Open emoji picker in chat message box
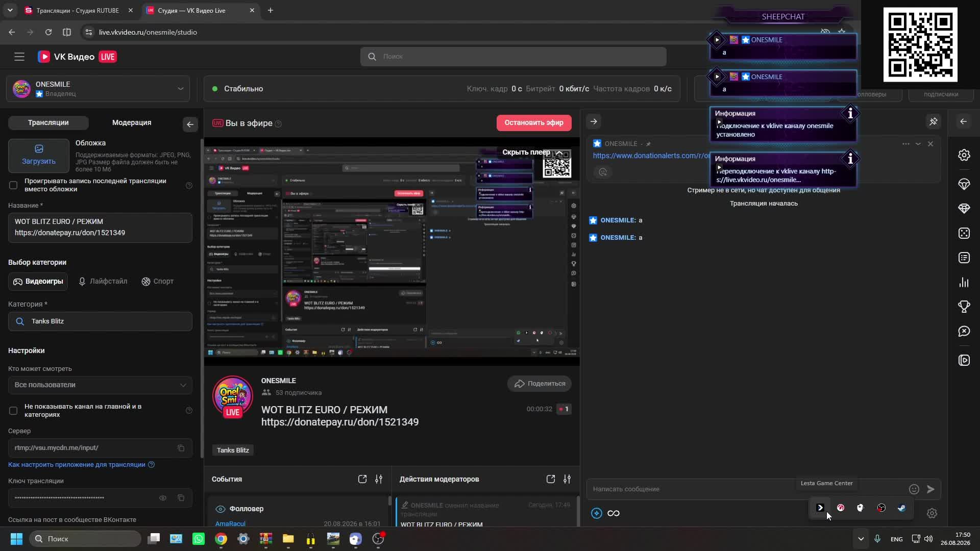This screenshot has height=551, width=980. [x=914, y=489]
